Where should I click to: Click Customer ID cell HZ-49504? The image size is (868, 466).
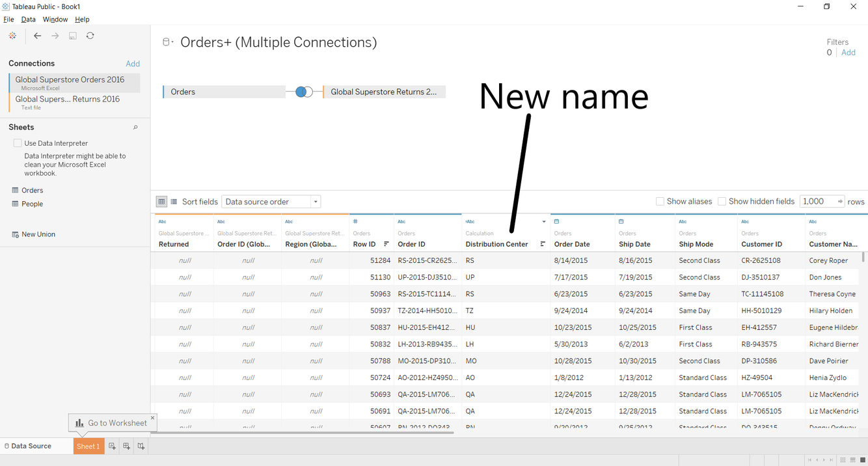[x=771, y=377]
